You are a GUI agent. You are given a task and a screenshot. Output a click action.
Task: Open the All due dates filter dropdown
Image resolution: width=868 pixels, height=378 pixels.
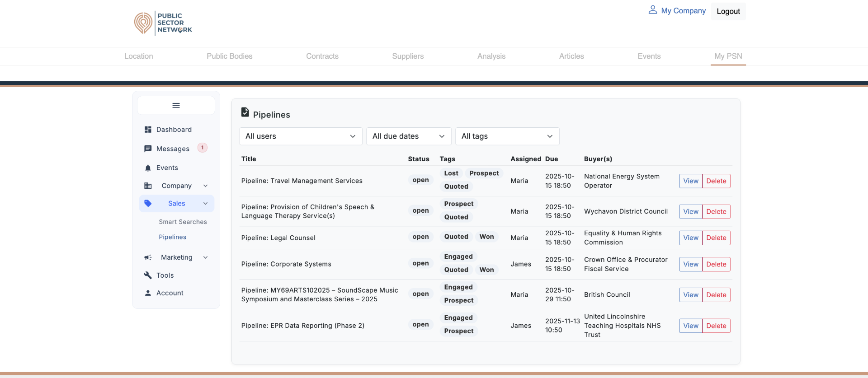pyautogui.click(x=409, y=136)
